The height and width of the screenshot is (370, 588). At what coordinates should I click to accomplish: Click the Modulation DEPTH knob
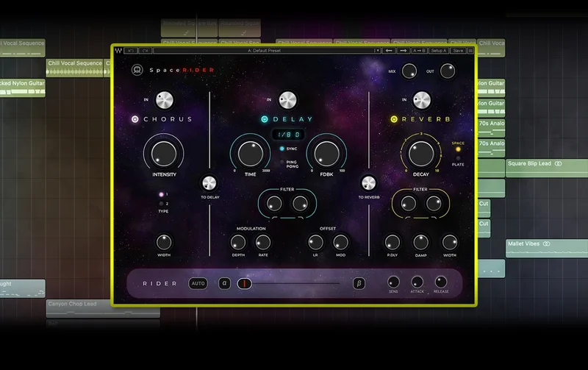click(238, 243)
